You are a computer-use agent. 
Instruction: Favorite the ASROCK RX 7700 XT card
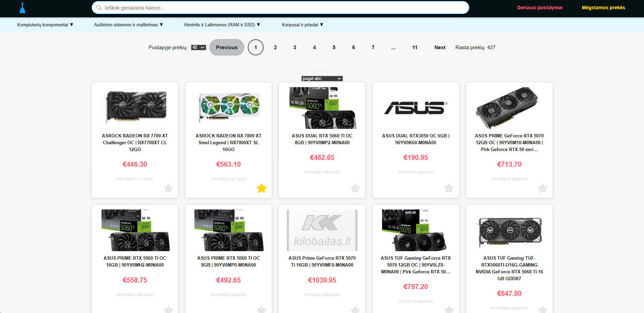pyautogui.click(x=168, y=188)
